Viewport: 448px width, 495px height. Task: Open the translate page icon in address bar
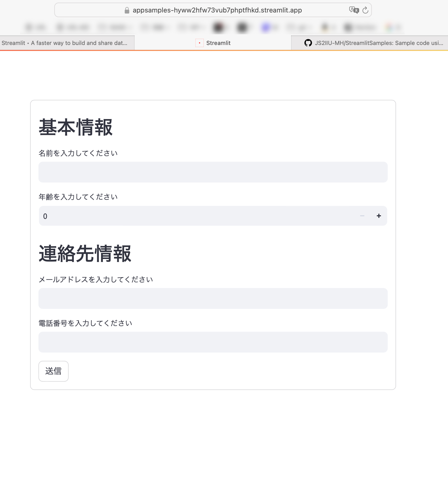point(354,10)
